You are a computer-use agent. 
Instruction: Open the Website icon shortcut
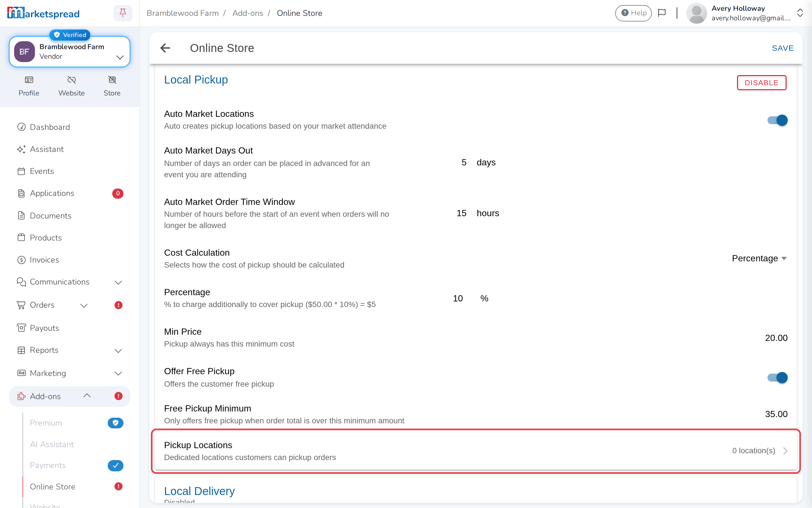click(x=71, y=80)
